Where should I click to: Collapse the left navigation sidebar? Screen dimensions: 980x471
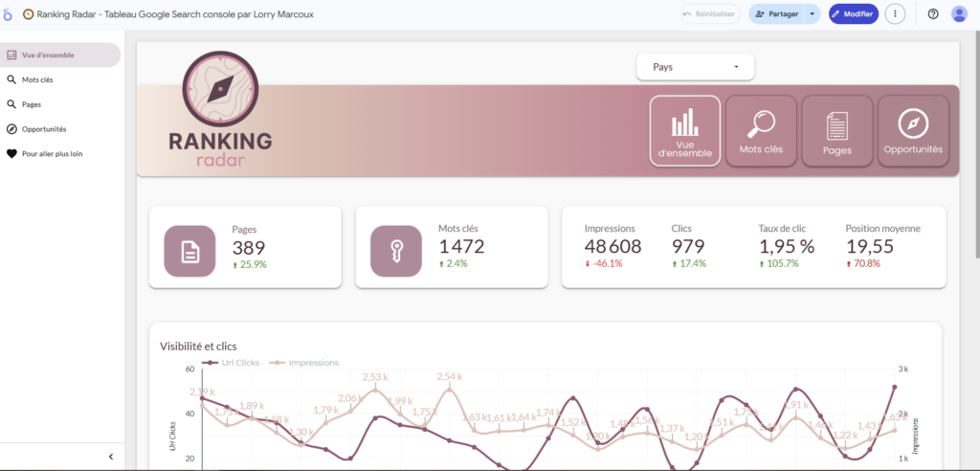110,457
